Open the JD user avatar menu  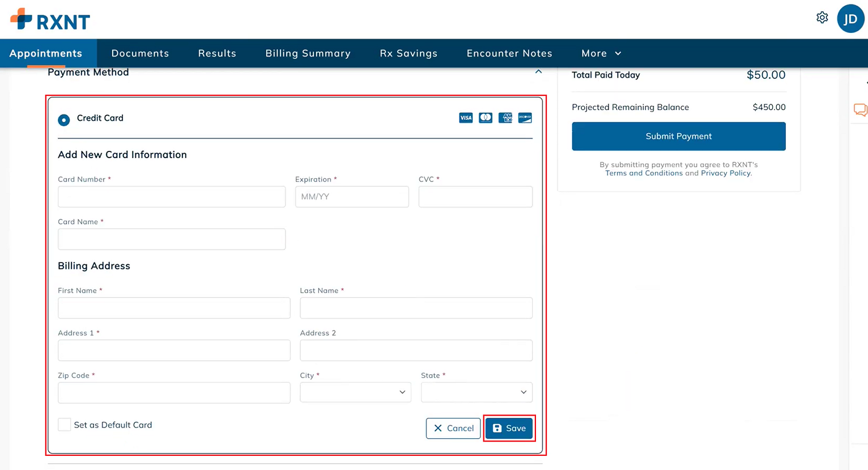850,19
